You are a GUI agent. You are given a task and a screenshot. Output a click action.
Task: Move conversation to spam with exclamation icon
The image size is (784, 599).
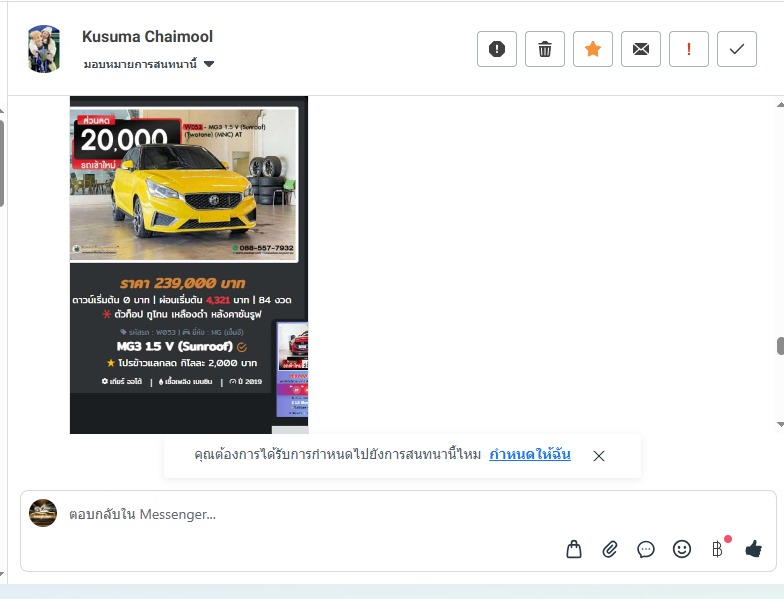click(x=496, y=49)
